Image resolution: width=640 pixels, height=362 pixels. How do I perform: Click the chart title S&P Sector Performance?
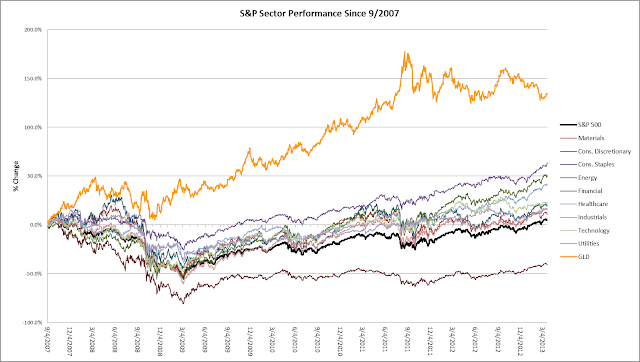click(319, 13)
